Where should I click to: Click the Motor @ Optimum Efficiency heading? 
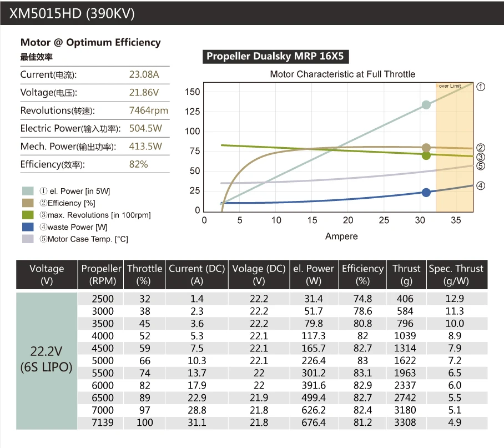tap(90, 42)
